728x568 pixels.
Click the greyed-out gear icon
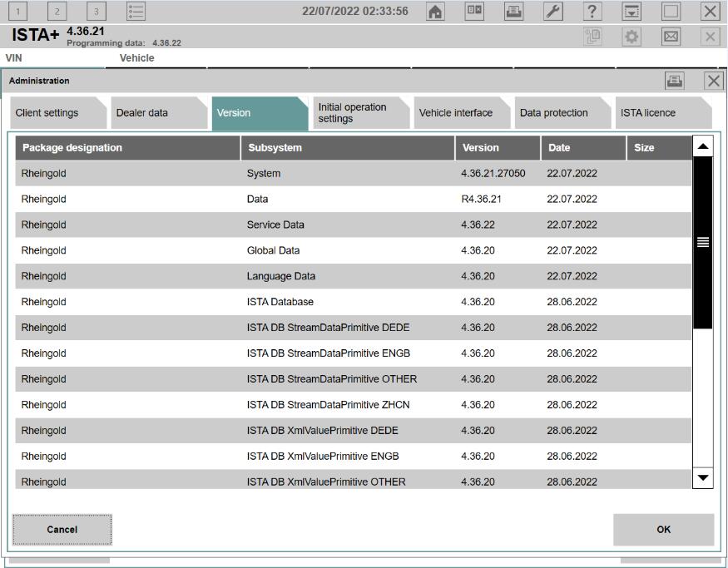631,37
